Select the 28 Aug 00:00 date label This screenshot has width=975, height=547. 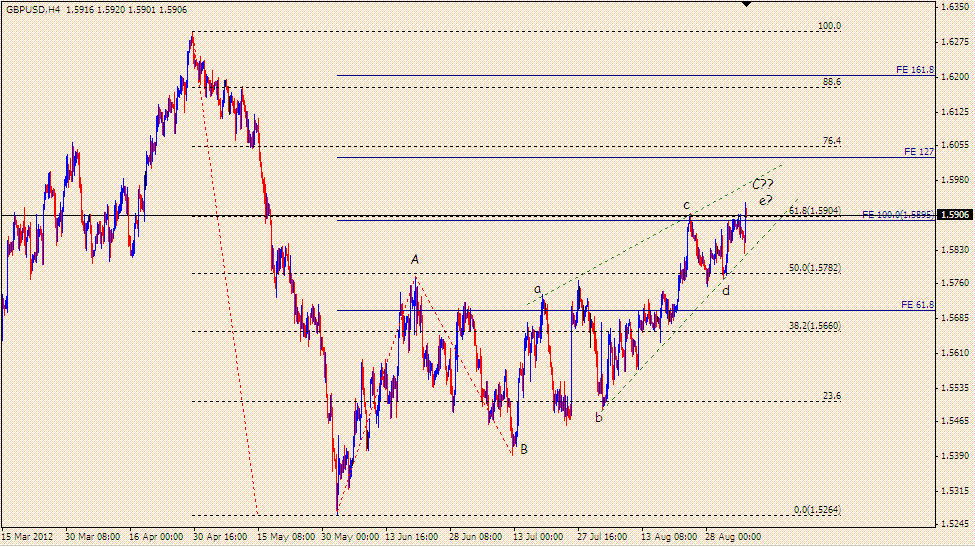pos(732,536)
